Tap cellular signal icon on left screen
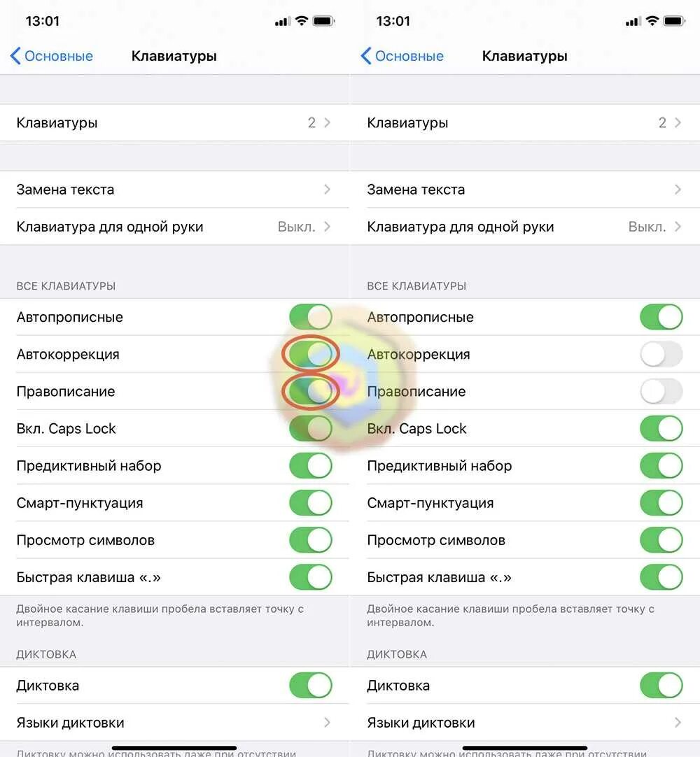700x757 pixels. tap(282, 22)
